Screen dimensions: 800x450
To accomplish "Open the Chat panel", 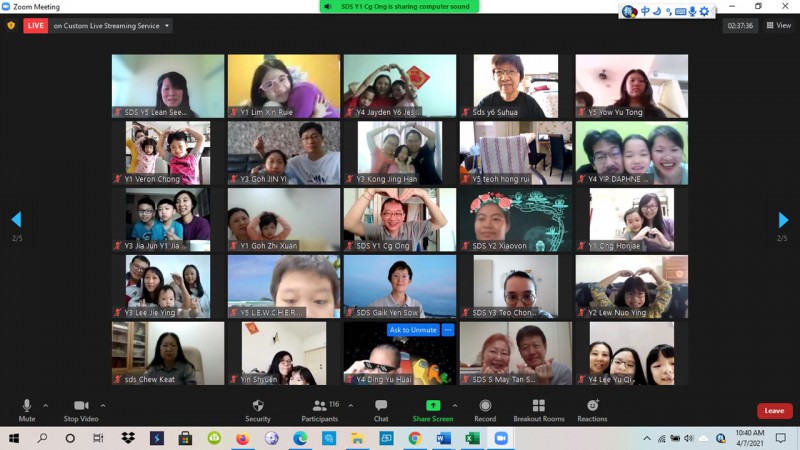I will 381,409.
